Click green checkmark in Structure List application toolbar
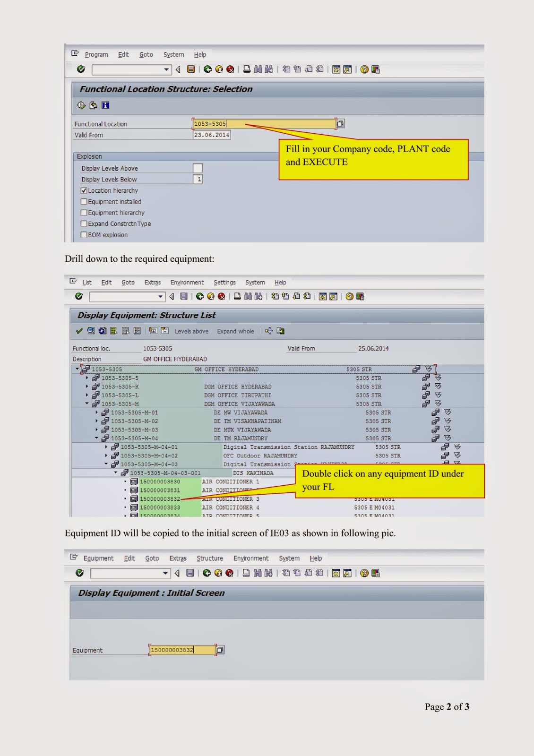Image resolution: width=534 pixels, height=756 pixels. [x=79, y=331]
